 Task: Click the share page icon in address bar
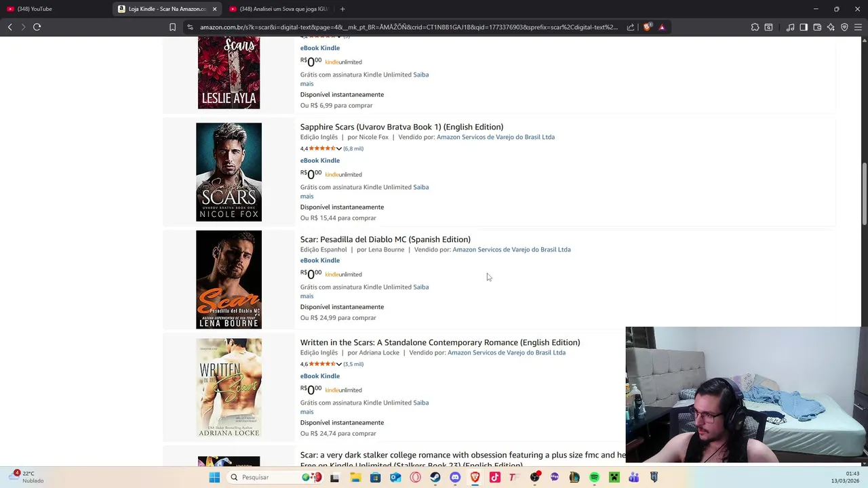[631, 27]
